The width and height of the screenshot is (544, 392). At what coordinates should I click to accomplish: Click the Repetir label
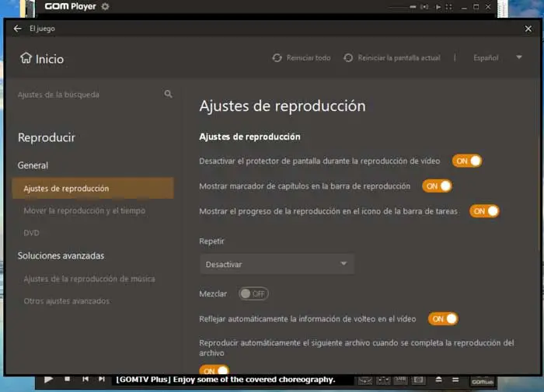click(211, 241)
